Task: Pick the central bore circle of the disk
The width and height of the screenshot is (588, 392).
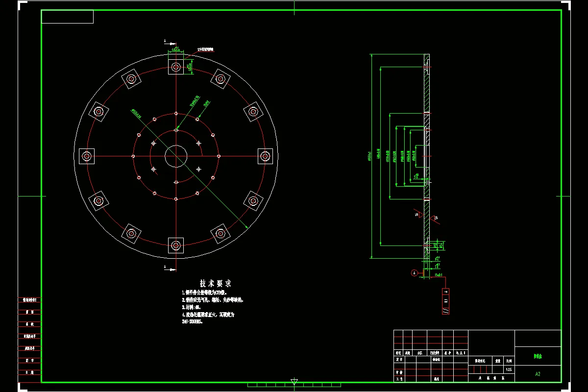Action: point(176,156)
